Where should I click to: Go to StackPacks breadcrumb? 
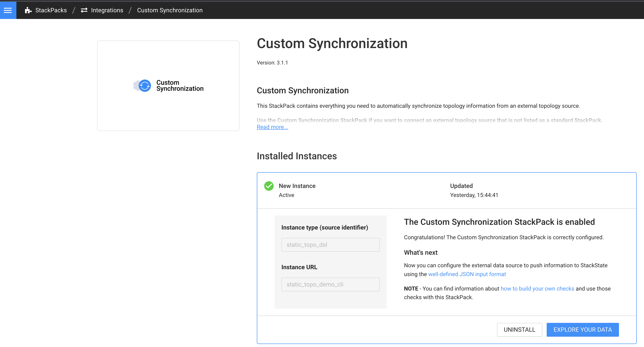[51, 10]
